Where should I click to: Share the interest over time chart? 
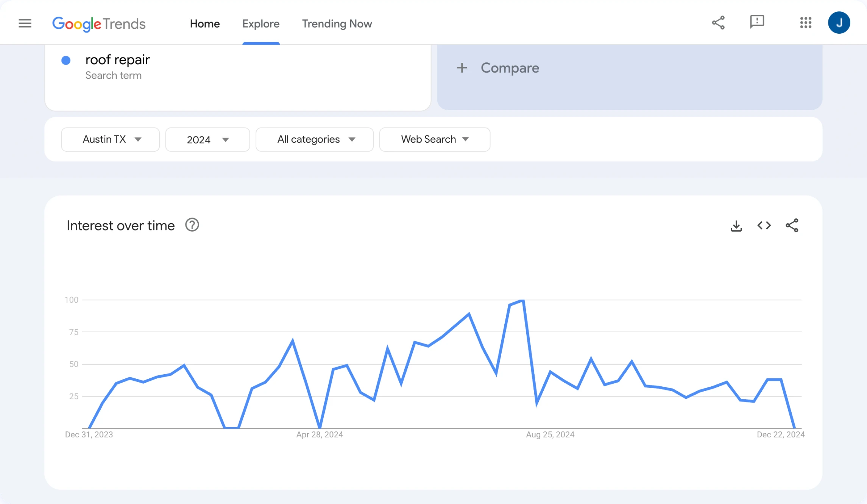[792, 226]
